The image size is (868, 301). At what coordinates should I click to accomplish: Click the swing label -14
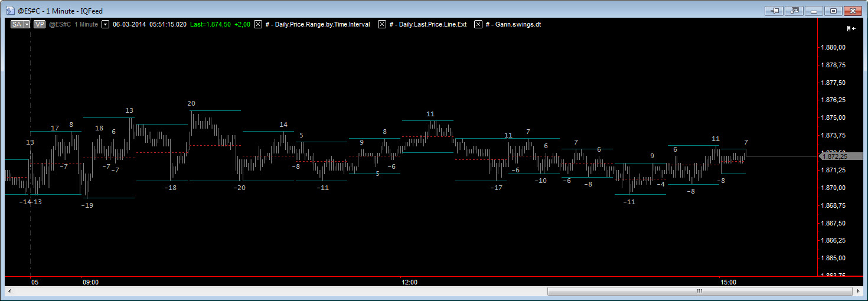[25, 202]
